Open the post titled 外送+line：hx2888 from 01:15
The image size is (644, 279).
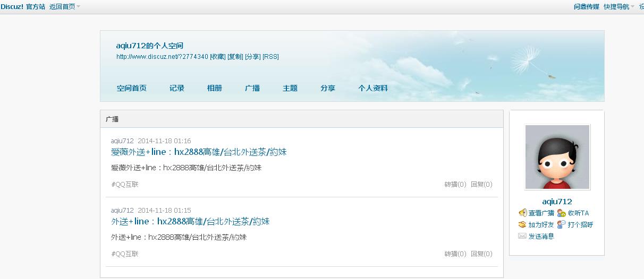point(190,222)
